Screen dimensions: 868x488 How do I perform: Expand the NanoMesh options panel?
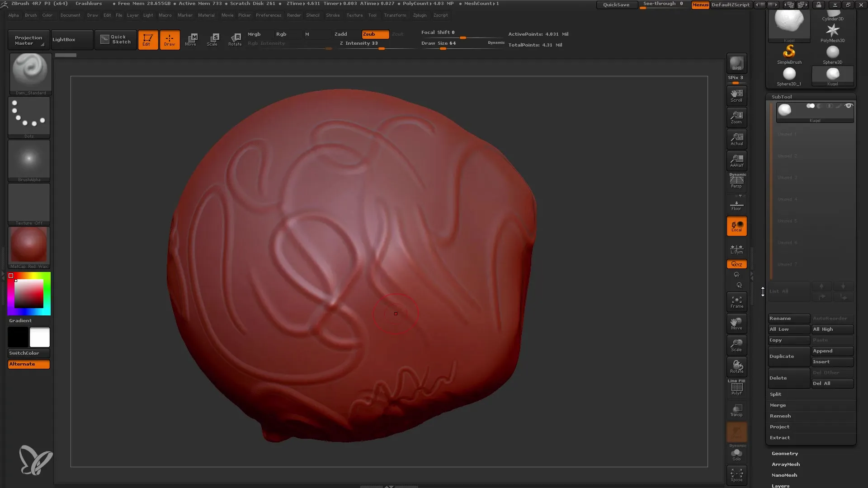click(x=784, y=475)
